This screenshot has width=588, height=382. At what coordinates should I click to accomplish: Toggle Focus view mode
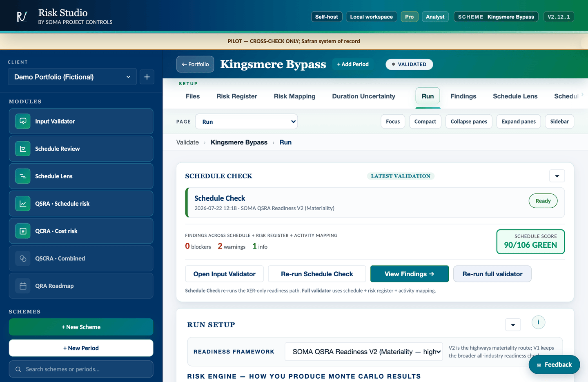(x=393, y=122)
